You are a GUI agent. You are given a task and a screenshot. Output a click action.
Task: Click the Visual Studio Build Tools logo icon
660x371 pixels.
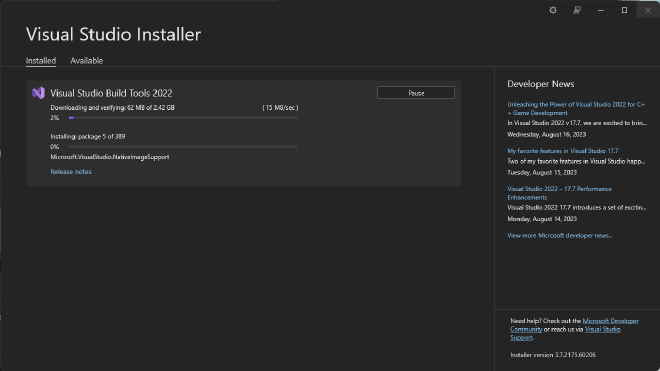coord(38,93)
